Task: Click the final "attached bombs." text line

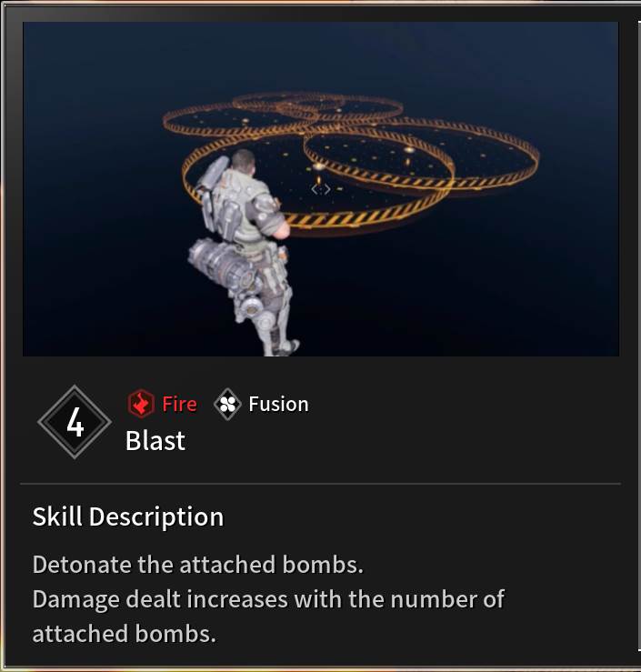Action: [x=125, y=634]
